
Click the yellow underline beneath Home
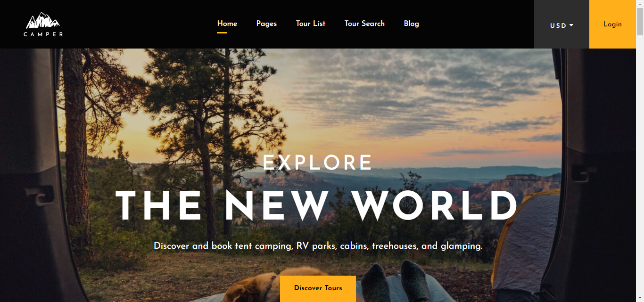[x=222, y=33]
